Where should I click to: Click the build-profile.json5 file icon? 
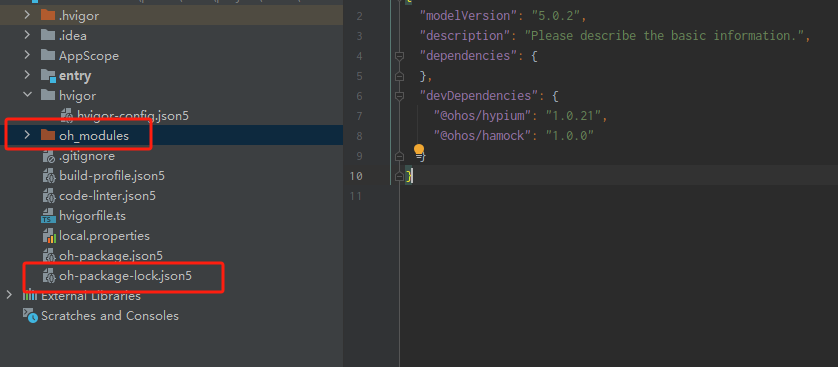pyautogui.click(x=49, y=176)
